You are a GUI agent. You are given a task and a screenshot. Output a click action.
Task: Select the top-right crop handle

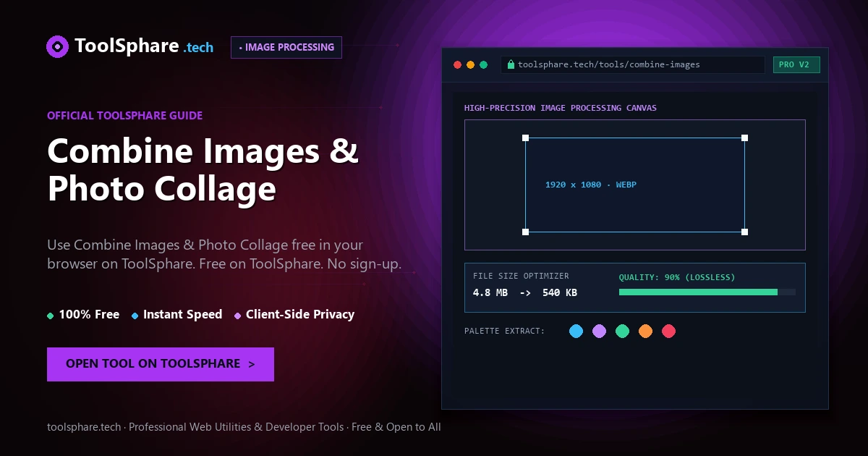[x=744, y=138]
